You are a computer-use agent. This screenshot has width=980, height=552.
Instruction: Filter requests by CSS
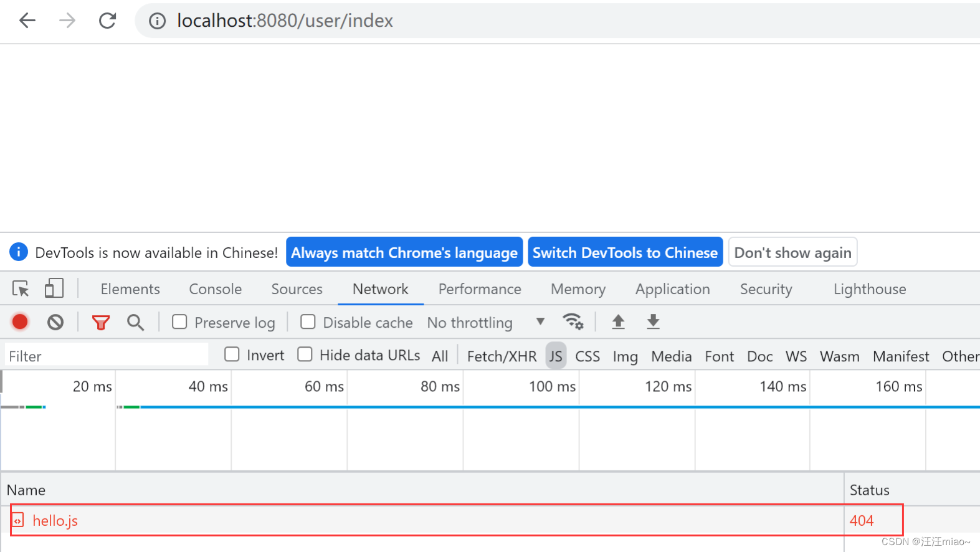click(588, 356)
